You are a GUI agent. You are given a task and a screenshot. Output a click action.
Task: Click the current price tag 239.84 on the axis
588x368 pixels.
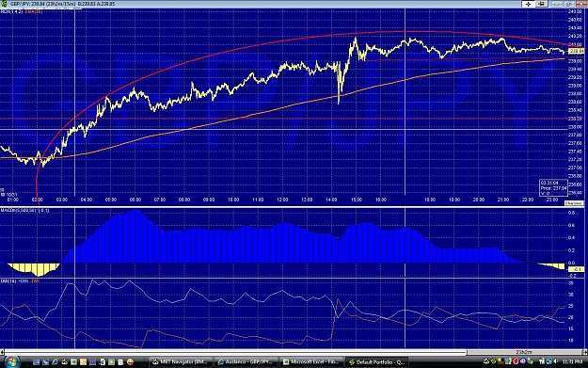coord(576,51)
